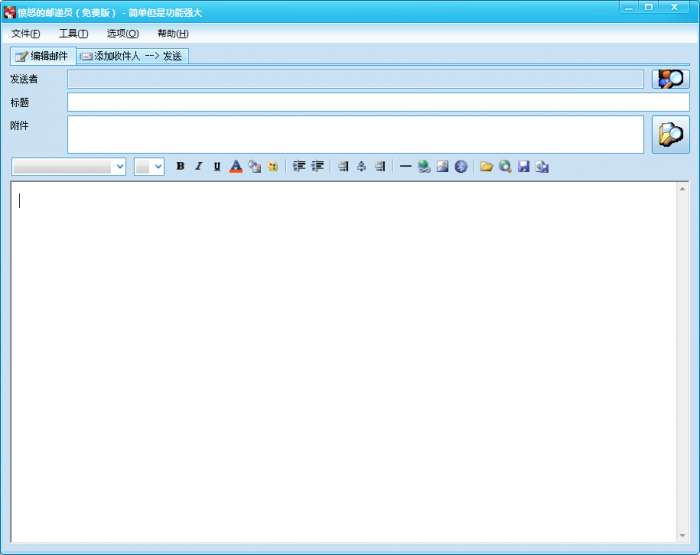Open the font color picker
This screenshot has width=700, height=555.
point(236,167)
